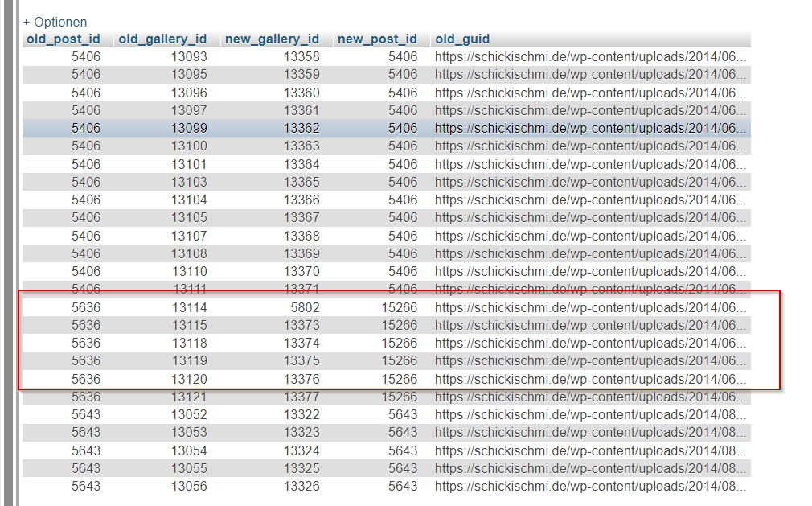
Task: Click old_post_id 5643 in the 13052 row
Action: click(86, 414)
